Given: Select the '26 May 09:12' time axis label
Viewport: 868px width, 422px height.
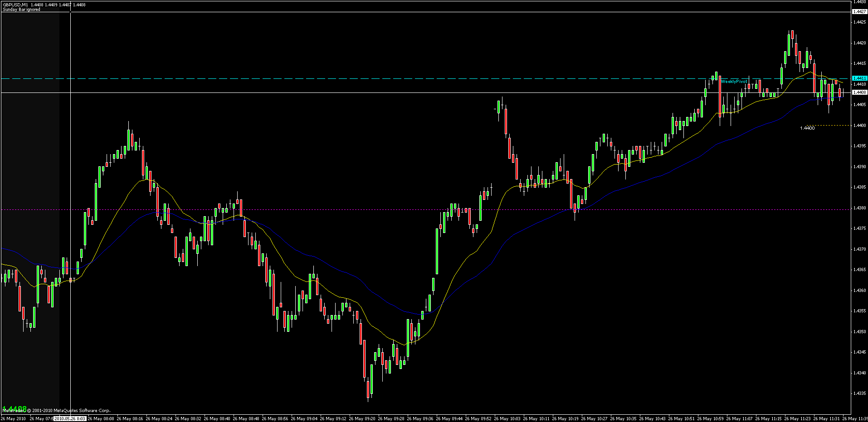Looking at the screenshot, I should click(333, 419).
